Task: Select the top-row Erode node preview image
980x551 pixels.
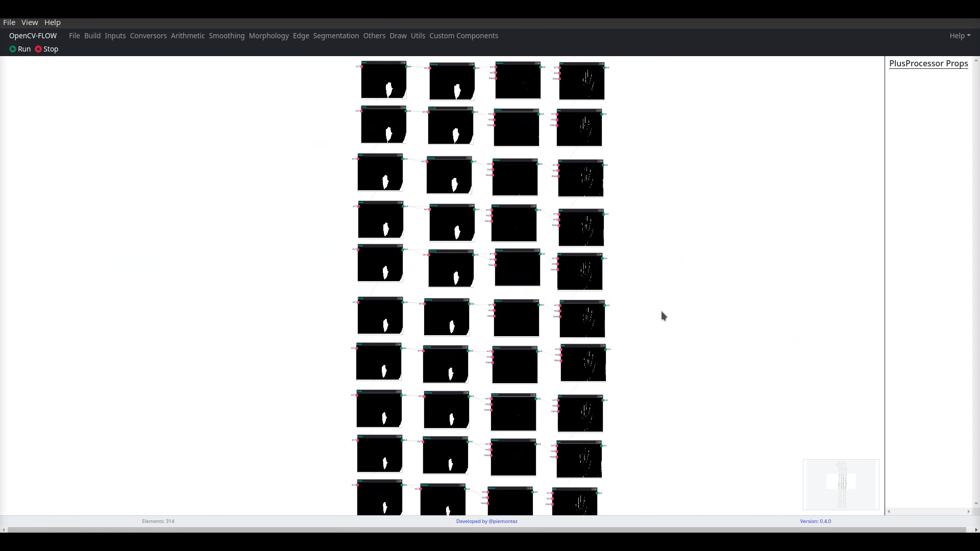Action: pyautogui.click(x=384, y=81)
